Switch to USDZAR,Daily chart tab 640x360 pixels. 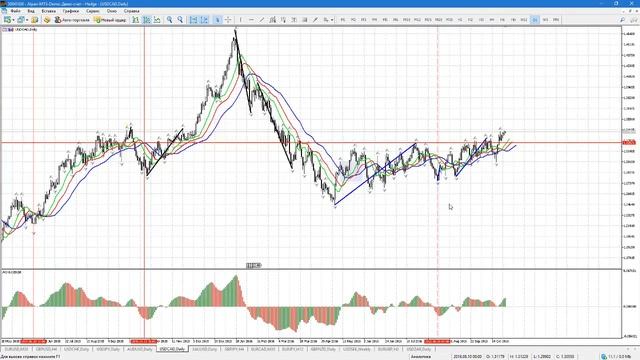pos(419,349)
